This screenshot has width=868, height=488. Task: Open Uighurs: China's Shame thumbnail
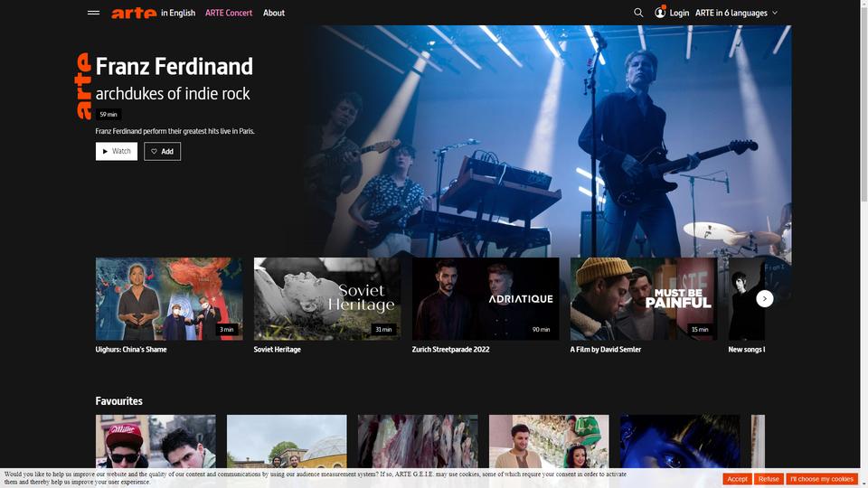coord(169,299)
